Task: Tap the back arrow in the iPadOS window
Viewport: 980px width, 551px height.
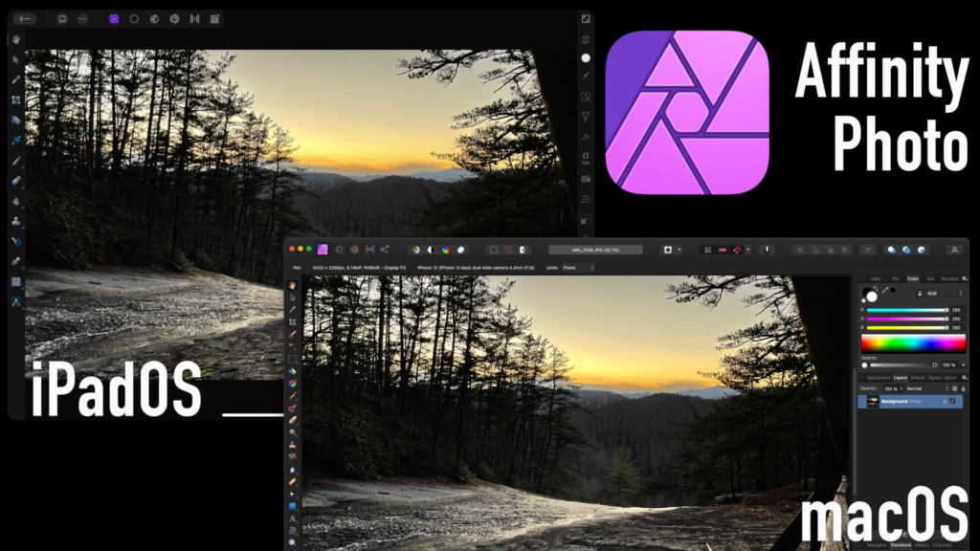Action: (x=24, y=19)
